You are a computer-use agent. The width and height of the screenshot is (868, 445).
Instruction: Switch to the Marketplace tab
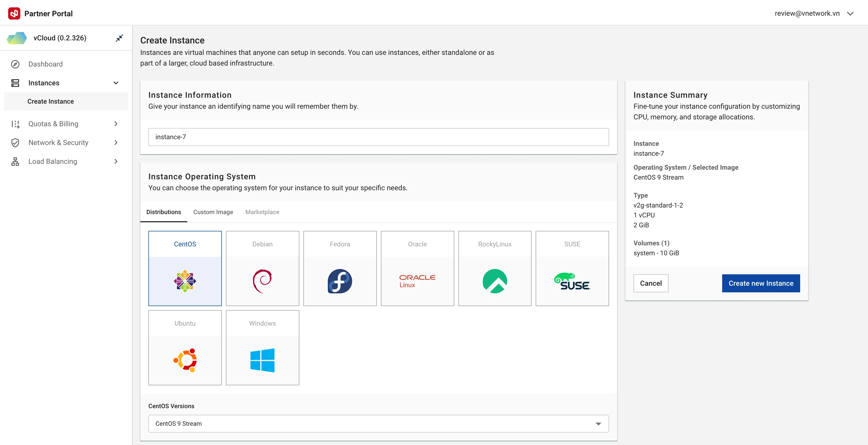pos(262,212)
